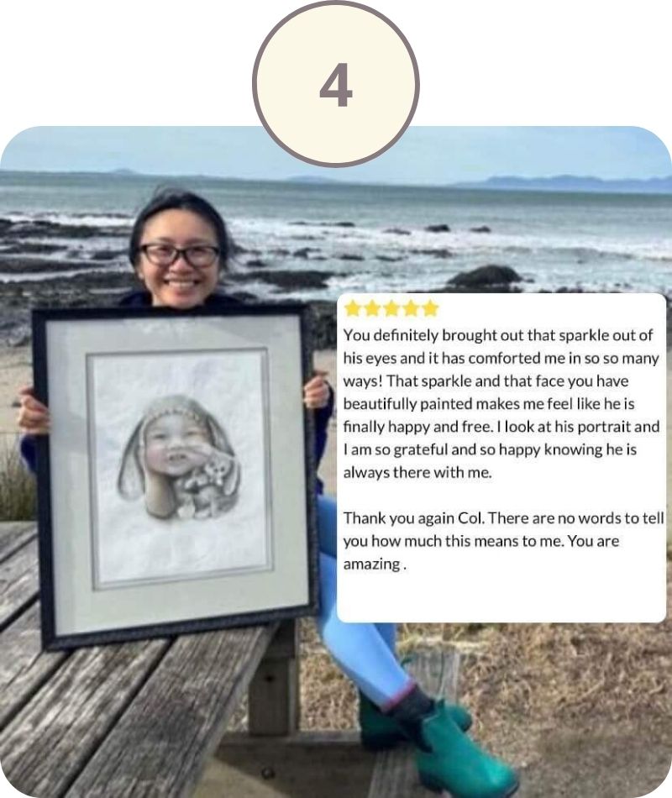Click the blank area of the review card
Viewport: 672px width, 798px height.
click(501, 598)
